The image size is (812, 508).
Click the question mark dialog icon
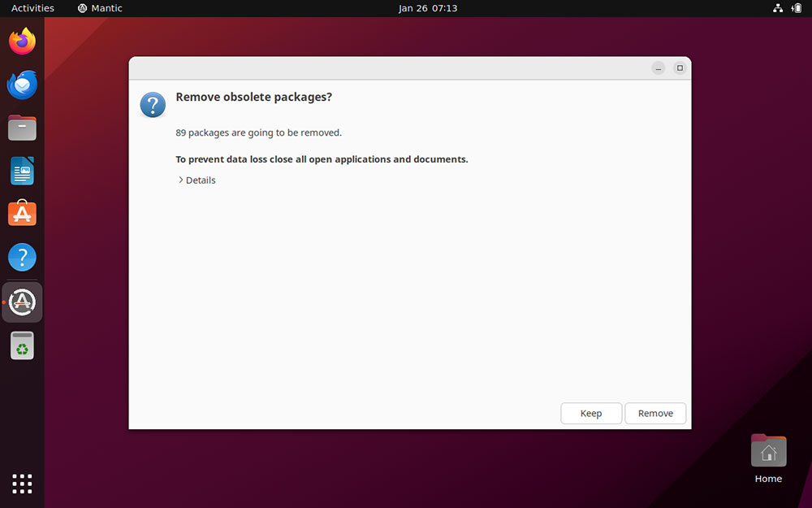click(x=153, y=105)
